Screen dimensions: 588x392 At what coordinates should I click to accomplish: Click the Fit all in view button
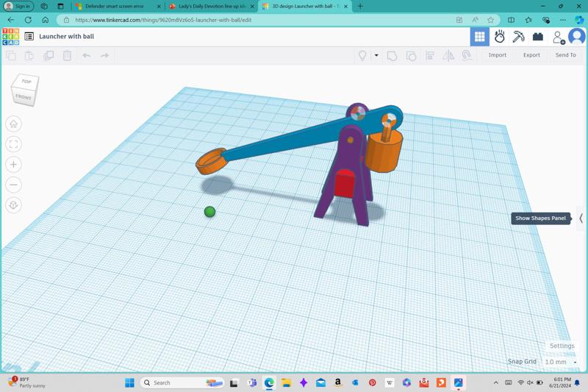(x=13, y=144)
